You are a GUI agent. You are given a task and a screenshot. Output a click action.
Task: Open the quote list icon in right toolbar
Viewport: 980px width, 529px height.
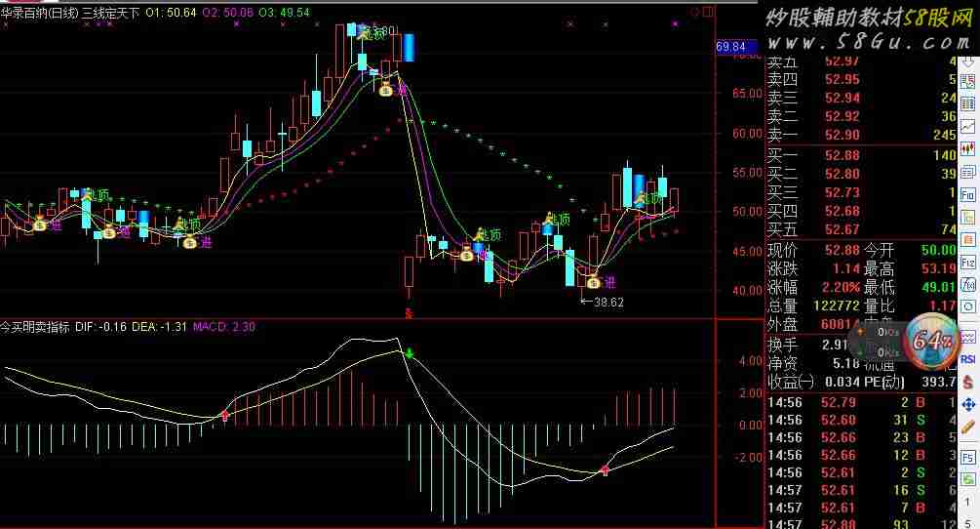click(x=968, y=81)
